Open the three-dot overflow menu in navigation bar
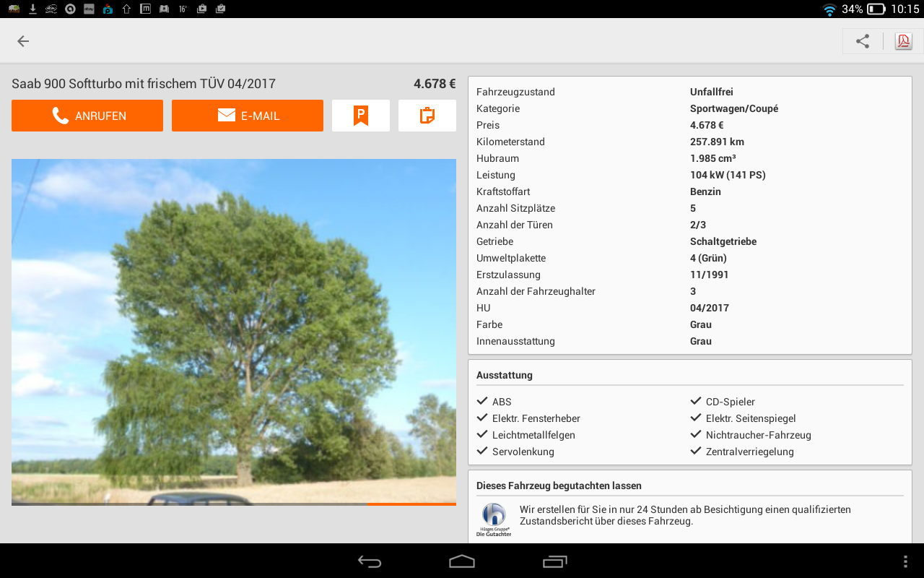Image resolution: width=924 pixels, height=578 pixels. pos(905,561)
